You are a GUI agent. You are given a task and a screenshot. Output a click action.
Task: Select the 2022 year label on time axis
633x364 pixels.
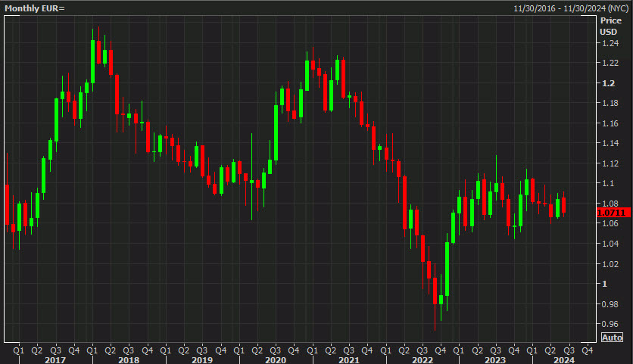click(x=423, y=360)
